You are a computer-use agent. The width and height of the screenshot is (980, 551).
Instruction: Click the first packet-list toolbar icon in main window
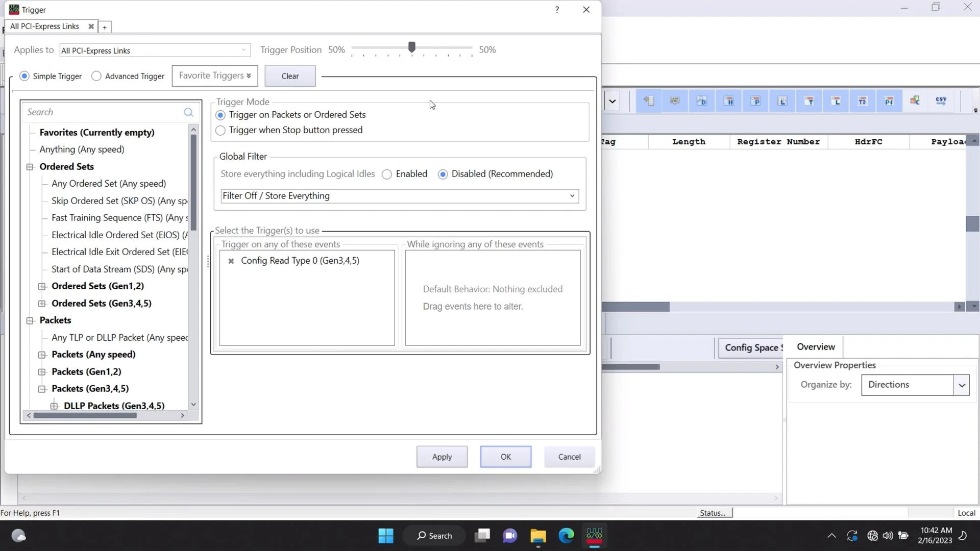pyautogui.click(x=649, y=101)
